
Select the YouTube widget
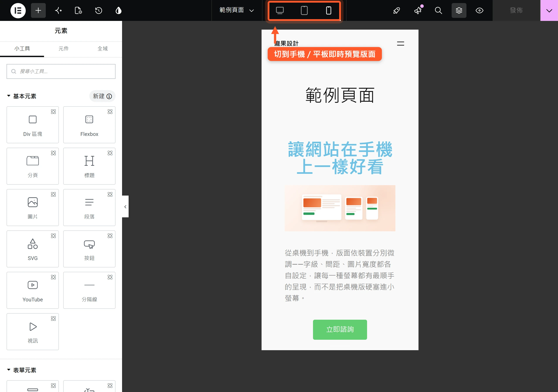tap(32, 290)
